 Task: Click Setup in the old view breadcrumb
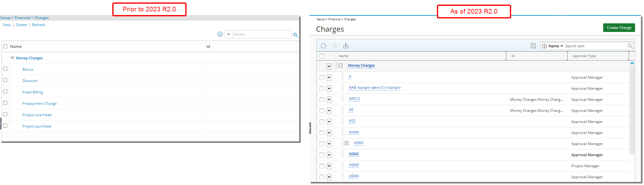pyautogui.click(x=5, y=18)
